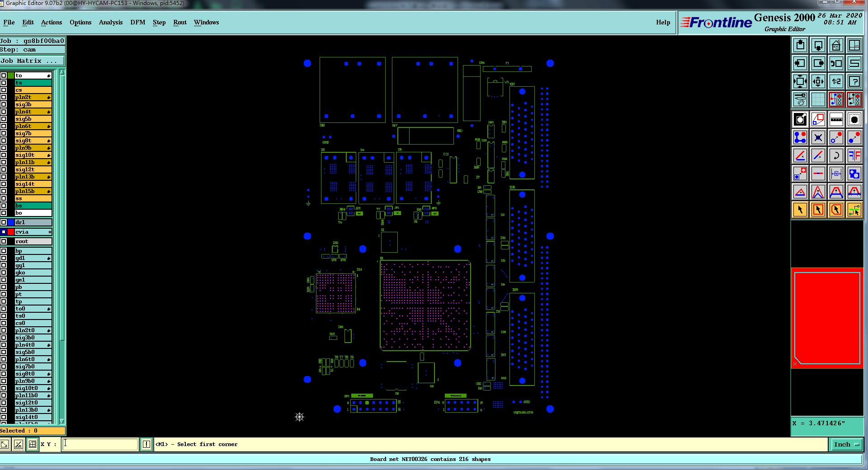Viewport: 868px width, 470px height.
Task: Toggle checkbox next to layer sig3b
Action: point(4,104)
